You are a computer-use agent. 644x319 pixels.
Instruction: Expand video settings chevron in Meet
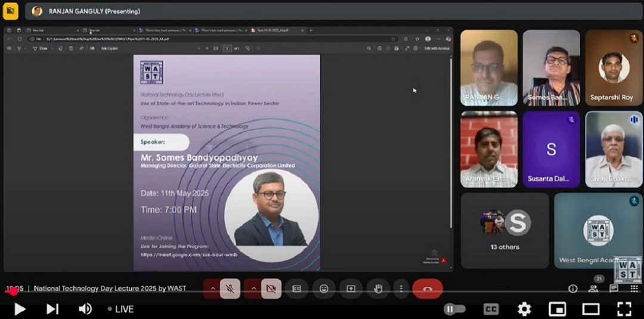click(x=253, y=289)
